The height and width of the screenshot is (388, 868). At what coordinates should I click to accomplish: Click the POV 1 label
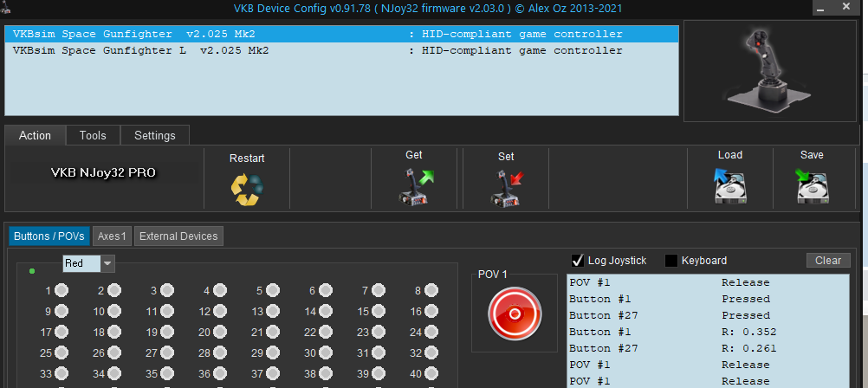click(x=492, y=275)
